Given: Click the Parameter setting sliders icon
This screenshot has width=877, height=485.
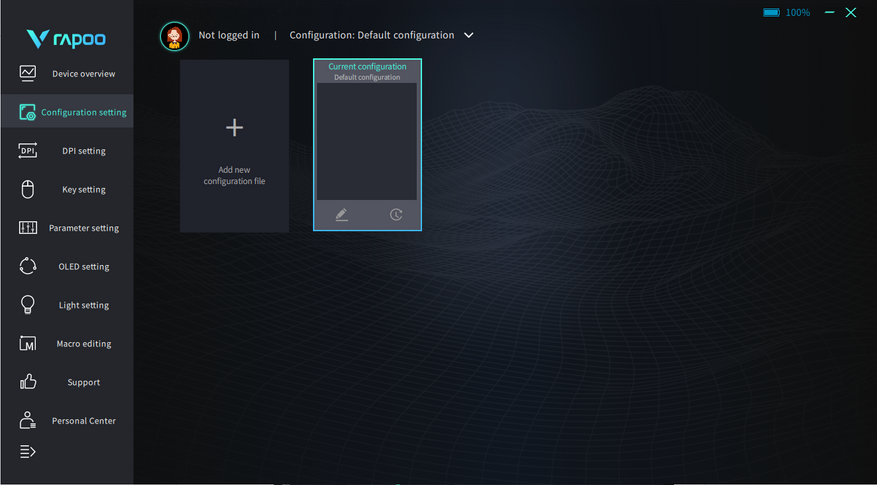Looking at the screenshot, I should pyautogui.click(x=27, y=228).
